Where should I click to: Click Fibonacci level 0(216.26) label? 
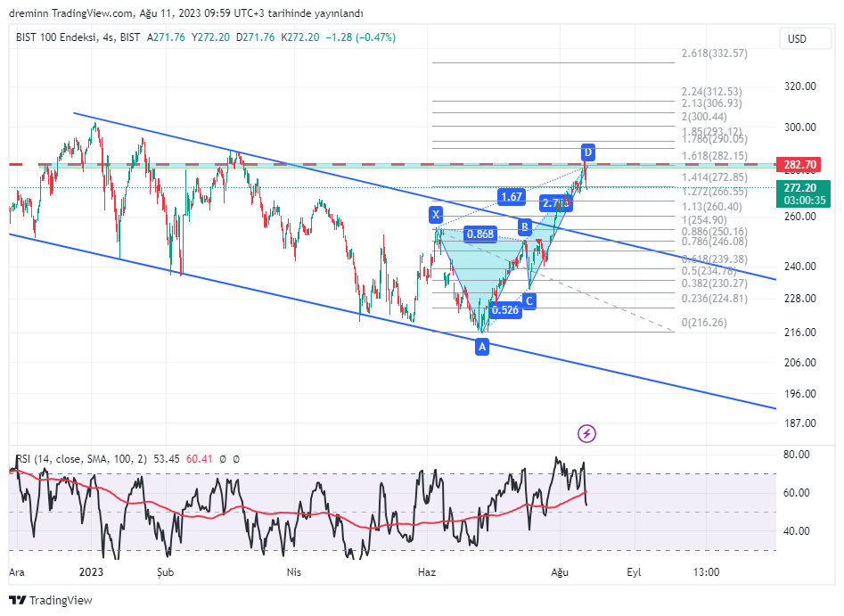pyautogui.click(x=704, y=323)
